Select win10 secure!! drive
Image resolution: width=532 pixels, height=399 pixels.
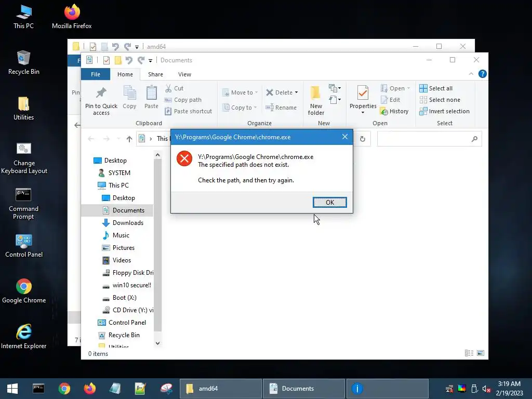127,285
